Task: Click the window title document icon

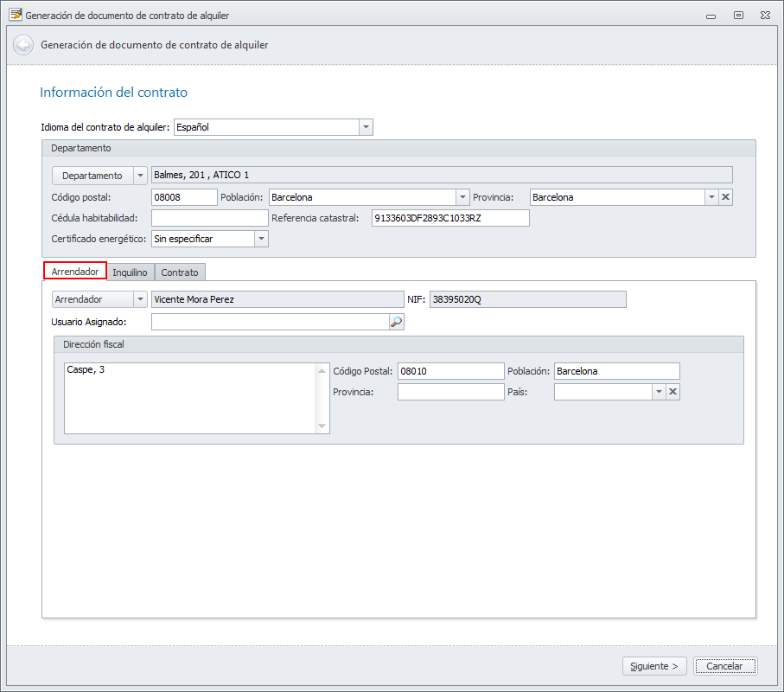Action: pos(16,15)
